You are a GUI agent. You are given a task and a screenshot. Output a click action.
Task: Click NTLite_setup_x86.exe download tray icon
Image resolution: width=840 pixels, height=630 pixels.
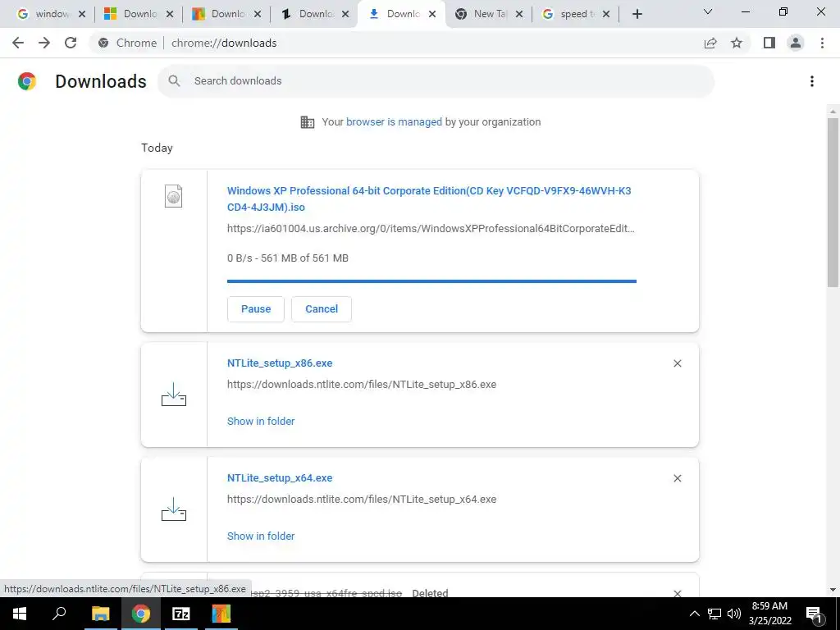coord(174,395)
